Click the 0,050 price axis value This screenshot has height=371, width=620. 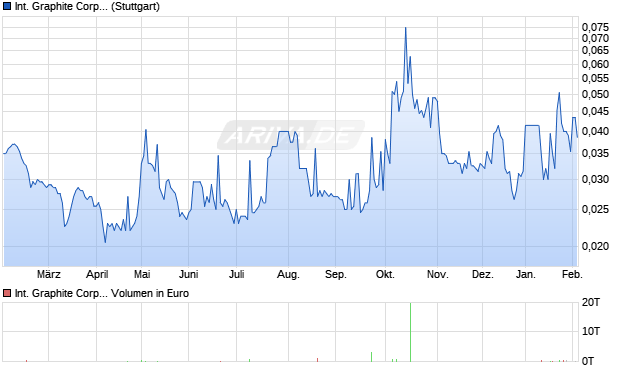pos(595,94)
